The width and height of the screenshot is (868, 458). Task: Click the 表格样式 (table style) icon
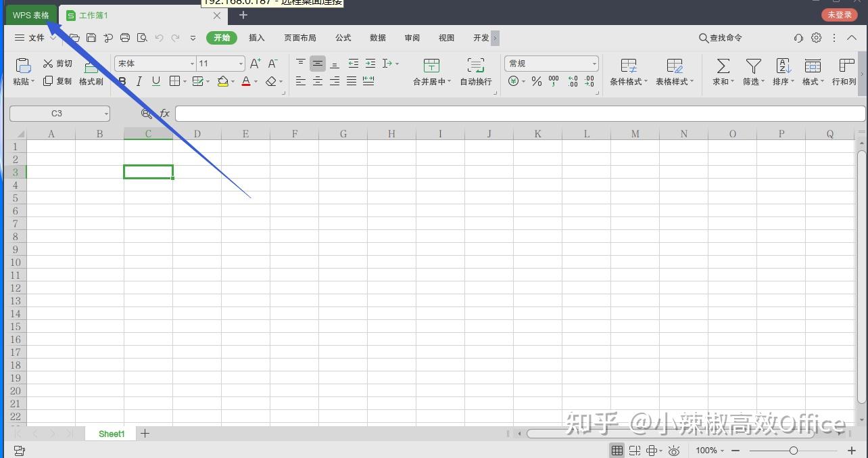673,71
